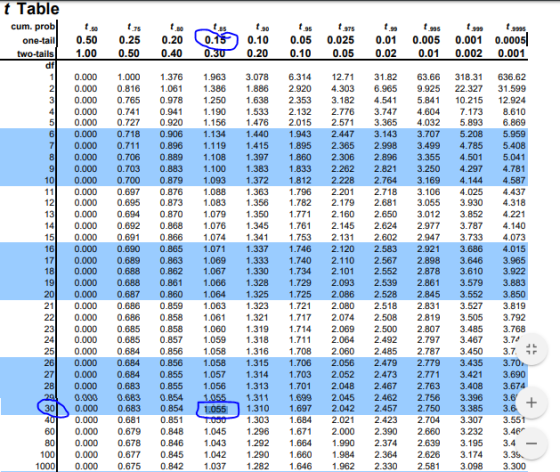This screenshot has height=472, width=560.
Task: Select the one-tail 0.0005 header value
Action: pyautogui.click(x=510, y=40)
